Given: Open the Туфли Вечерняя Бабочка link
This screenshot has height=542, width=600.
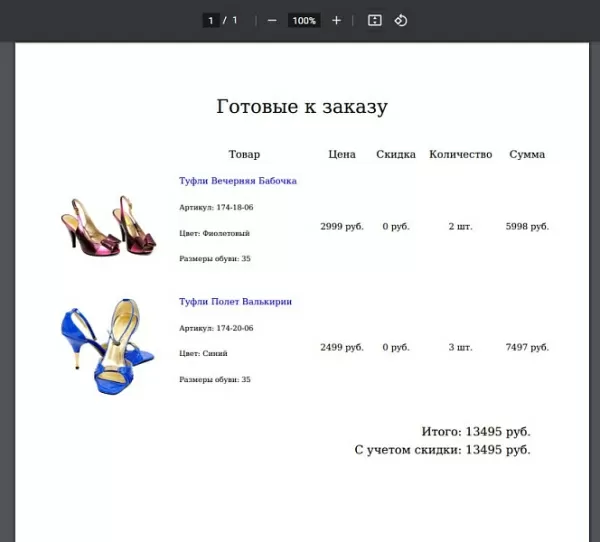Looking at the screenshot, I should (x=238, y=181).
